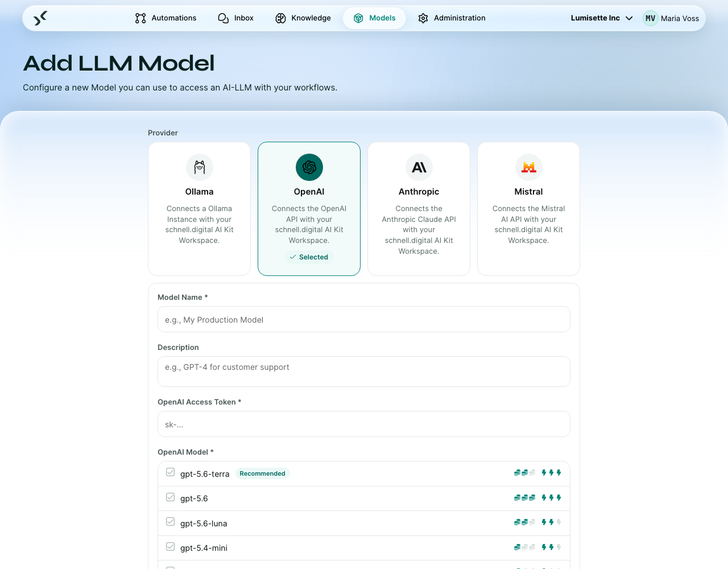728x569 pixels.
Task: Click the OpenAI logo icon
Action: click(x=309, y=167)
